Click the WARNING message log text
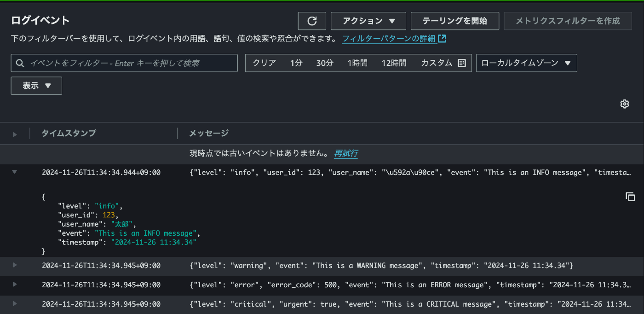This screenshot has width=644, height=314. 381,266
